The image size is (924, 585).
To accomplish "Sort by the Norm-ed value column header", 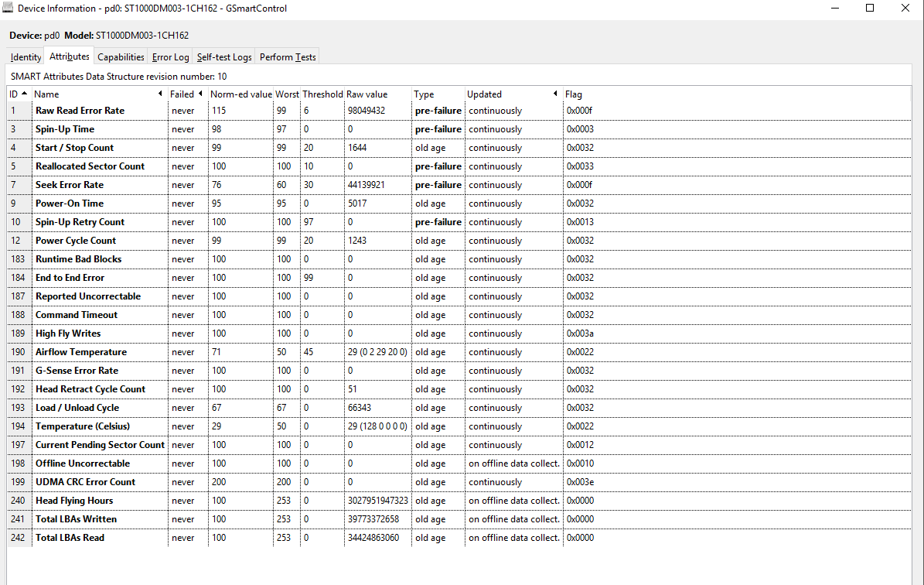I will point(240,94).
